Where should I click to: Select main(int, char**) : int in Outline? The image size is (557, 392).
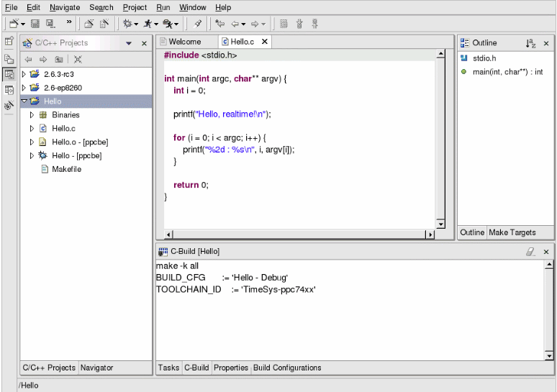(x=507, y=72)
